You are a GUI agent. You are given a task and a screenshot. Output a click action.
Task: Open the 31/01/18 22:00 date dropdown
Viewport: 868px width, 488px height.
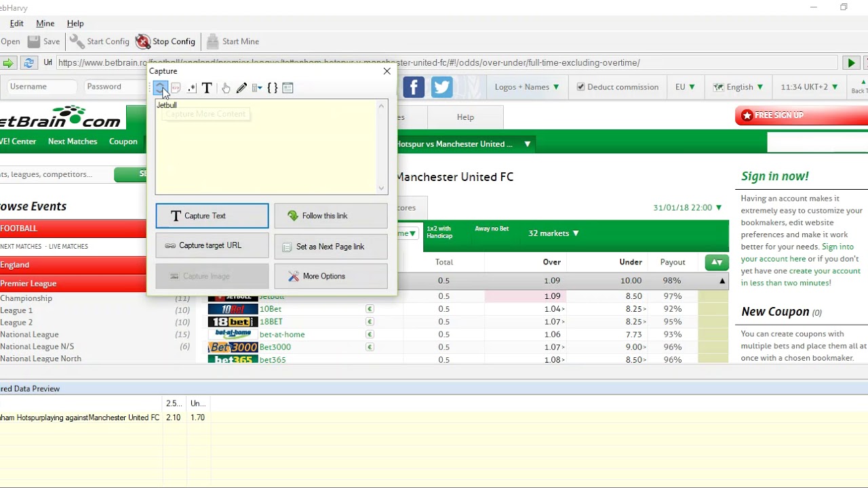tap(688, 207)
